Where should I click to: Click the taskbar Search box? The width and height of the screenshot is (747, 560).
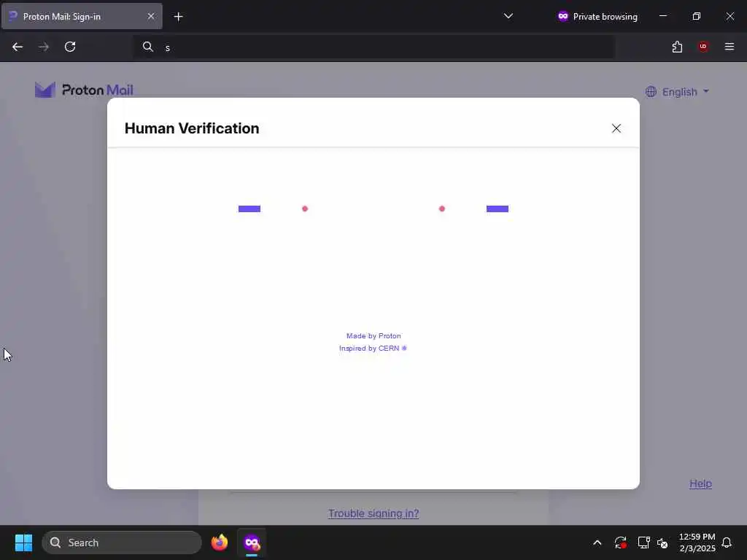pyautogui.click(x=122, y=542)
